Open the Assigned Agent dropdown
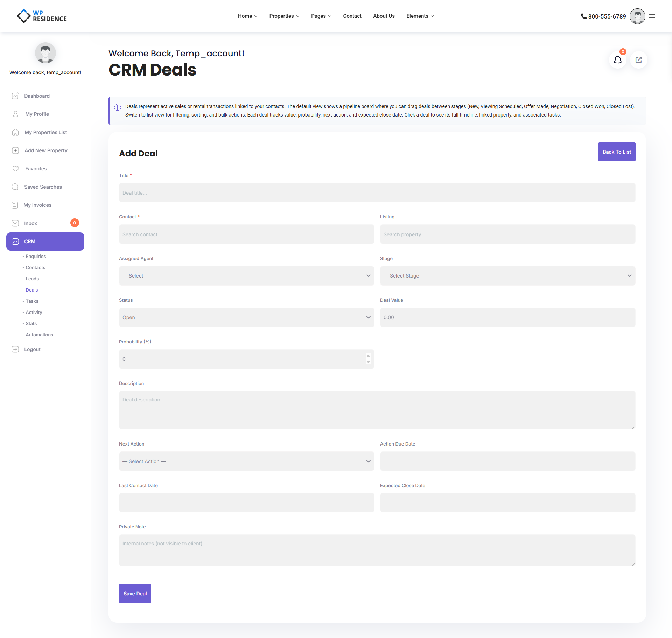 click(246, 276)
